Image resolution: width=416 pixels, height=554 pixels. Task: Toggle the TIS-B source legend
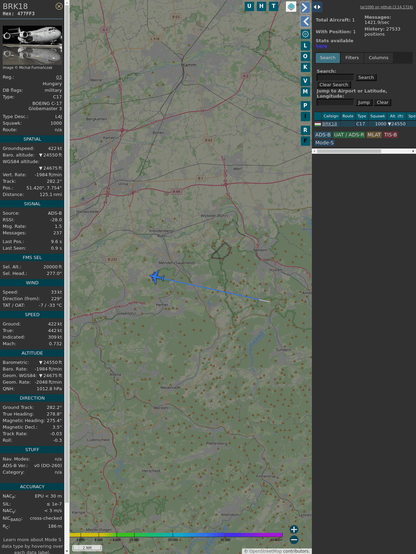pos(391,135)
